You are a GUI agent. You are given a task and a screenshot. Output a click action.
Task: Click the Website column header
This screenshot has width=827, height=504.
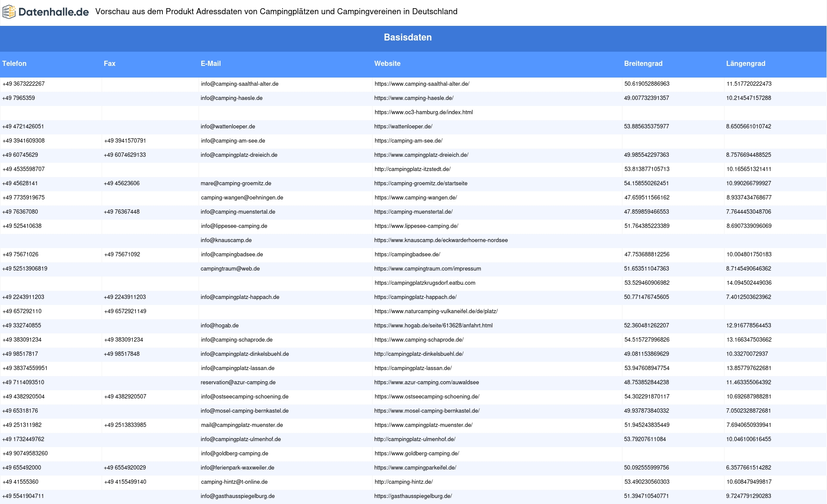click(387, 64)
